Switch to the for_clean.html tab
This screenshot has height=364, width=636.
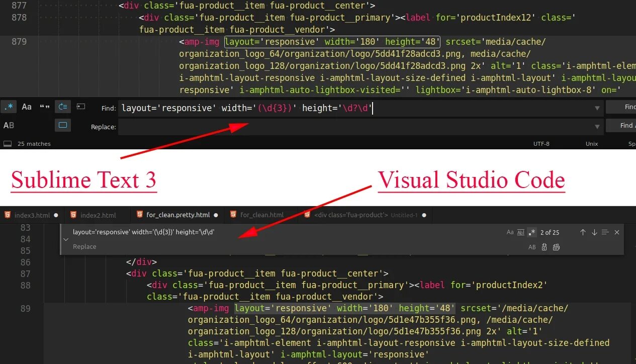coord(262,215)
